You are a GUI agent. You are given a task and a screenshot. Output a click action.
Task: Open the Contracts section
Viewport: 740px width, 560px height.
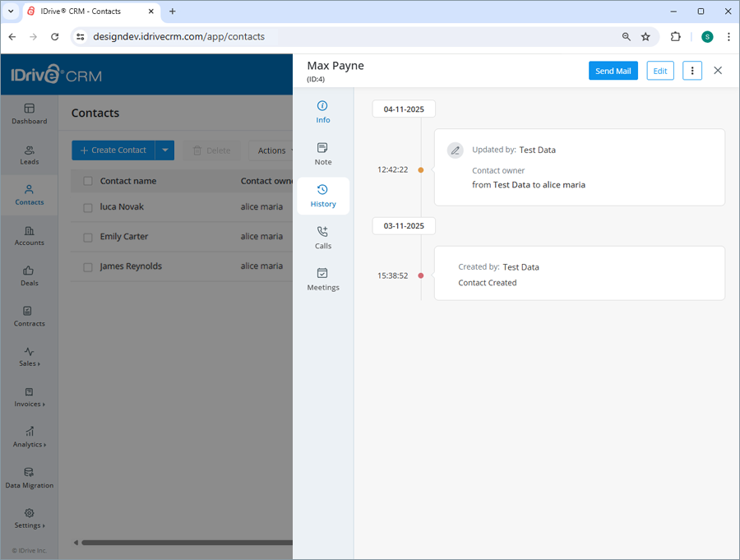pos(29,317)
